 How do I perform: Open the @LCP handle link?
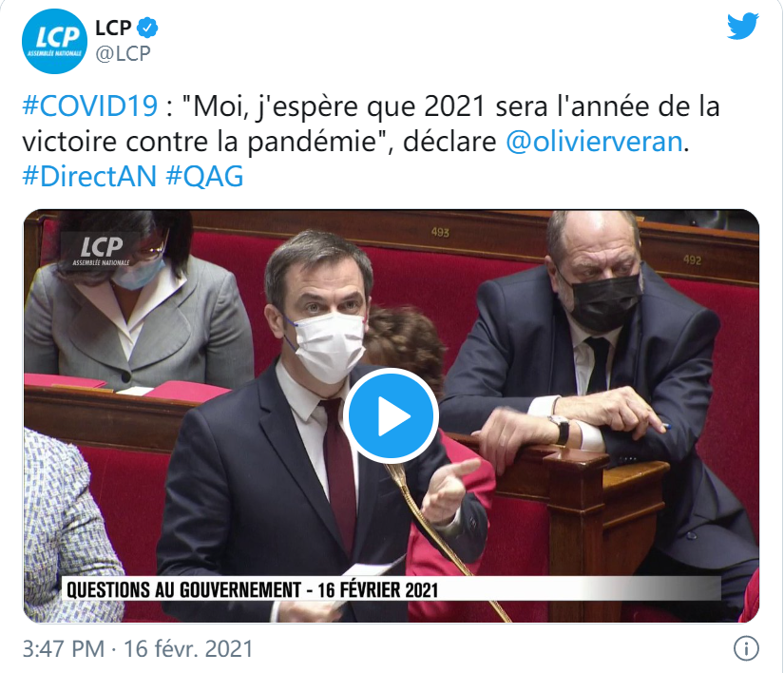pyautogui.click(x=123, y=53)
